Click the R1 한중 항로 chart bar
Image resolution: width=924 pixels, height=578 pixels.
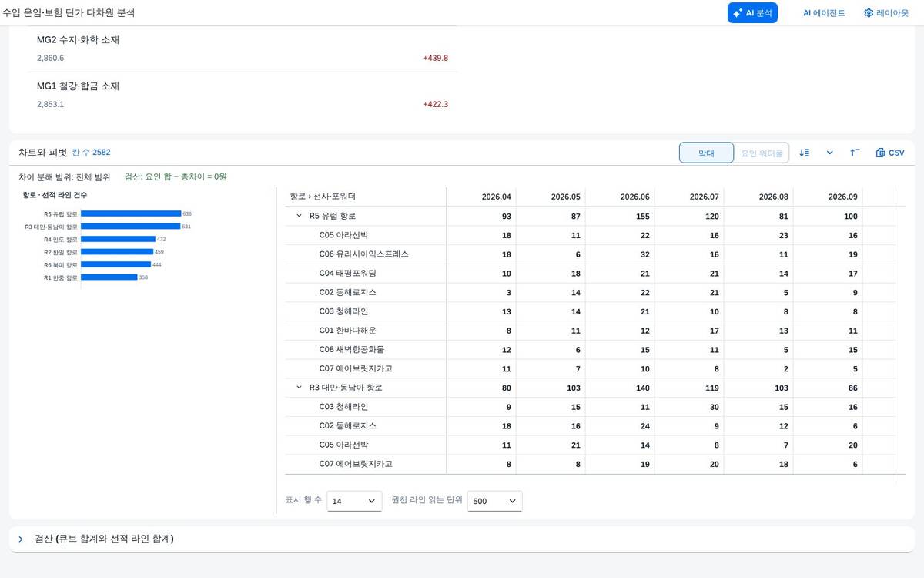click(109, 277)
